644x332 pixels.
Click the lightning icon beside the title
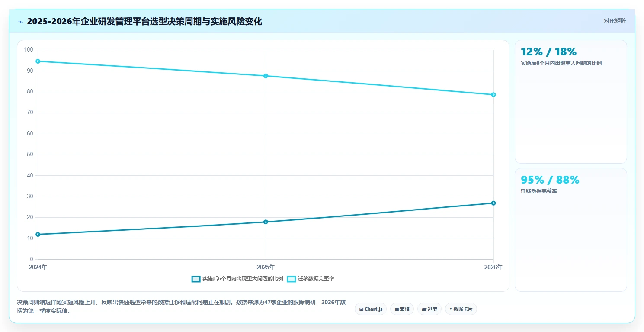(20, 22)
